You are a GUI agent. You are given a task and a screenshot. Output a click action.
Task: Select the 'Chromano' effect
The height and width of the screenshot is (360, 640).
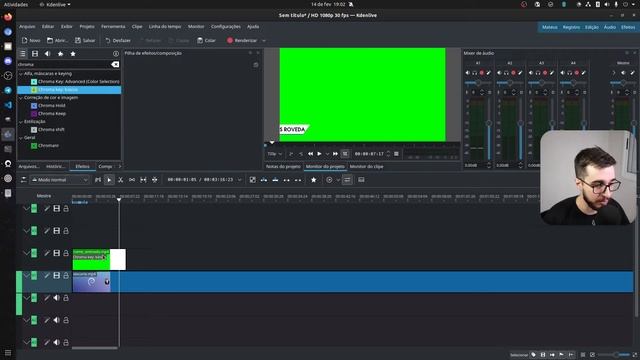click(45, 146)
